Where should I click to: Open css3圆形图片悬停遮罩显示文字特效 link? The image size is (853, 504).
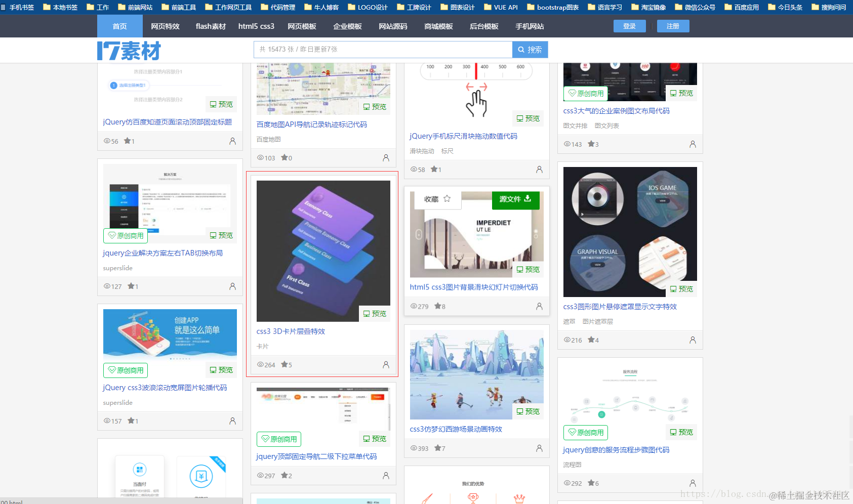point(620,307)
